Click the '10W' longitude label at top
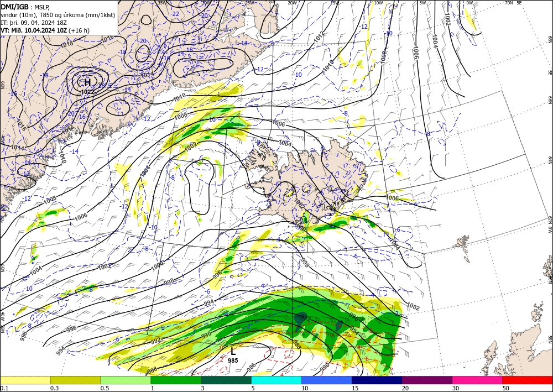This screenshot has height=392, width=553. click(x=378, y=3)
